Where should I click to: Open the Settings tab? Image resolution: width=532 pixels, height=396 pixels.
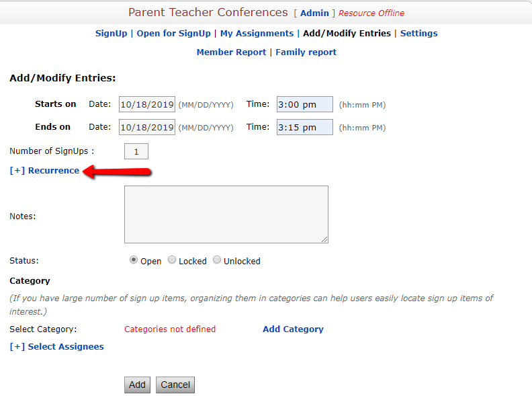[x=418, y=34]
